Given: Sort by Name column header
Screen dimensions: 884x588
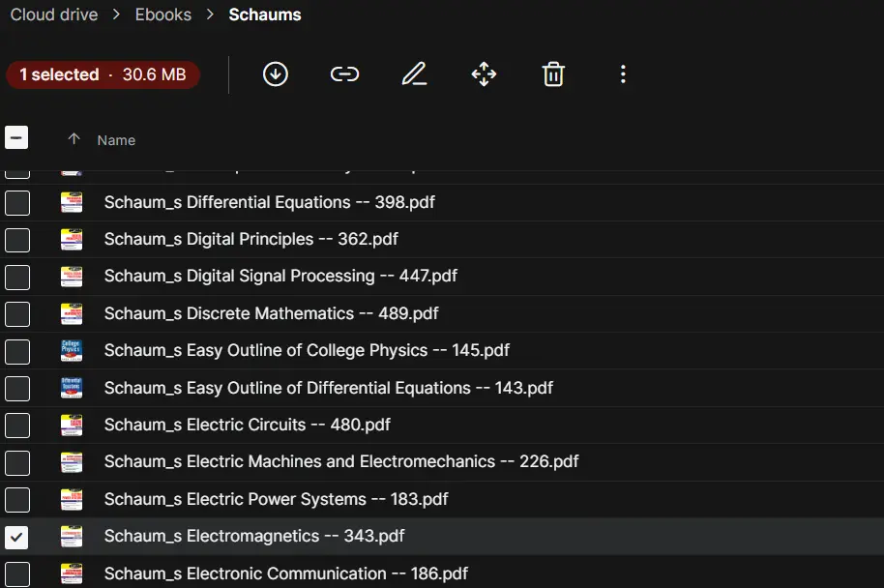Looking at the screenshot, I should point(116,140).
